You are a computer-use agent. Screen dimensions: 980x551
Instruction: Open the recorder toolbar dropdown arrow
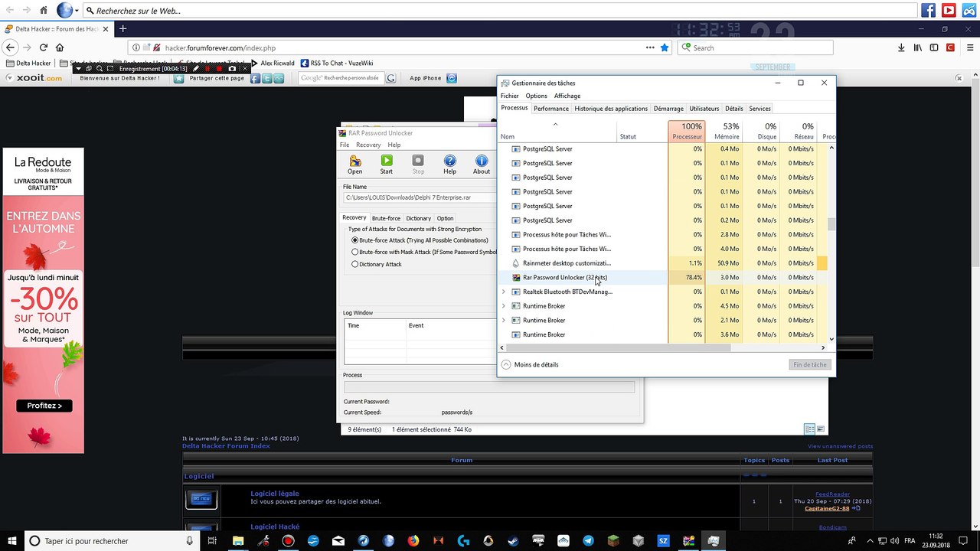(x=80, y=69)
